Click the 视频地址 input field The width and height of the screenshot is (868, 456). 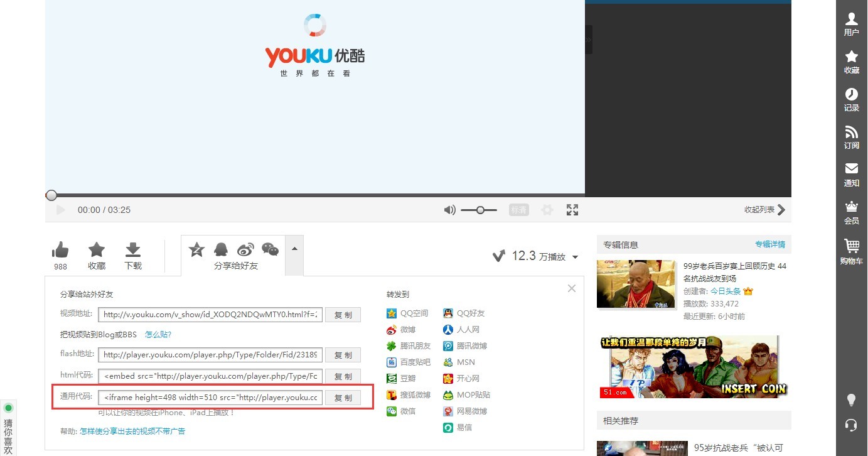coord(210,315)
